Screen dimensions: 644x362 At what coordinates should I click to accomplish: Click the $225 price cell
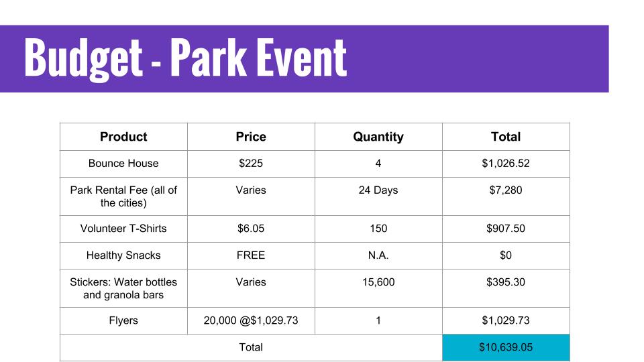pyautogui.click(x=251, y=164)
